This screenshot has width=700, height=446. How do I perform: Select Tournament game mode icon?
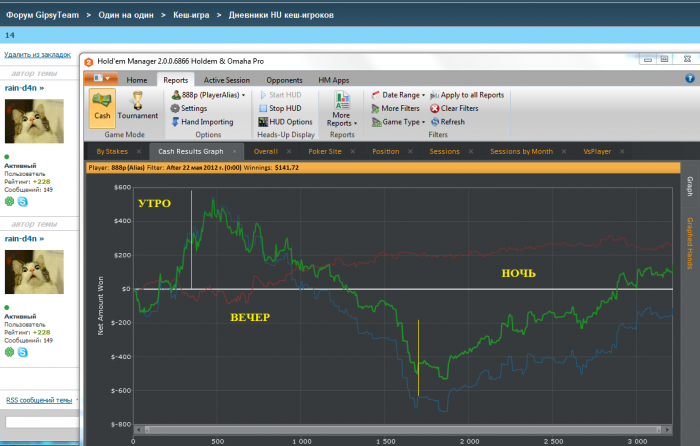click(x=137, y=105)
